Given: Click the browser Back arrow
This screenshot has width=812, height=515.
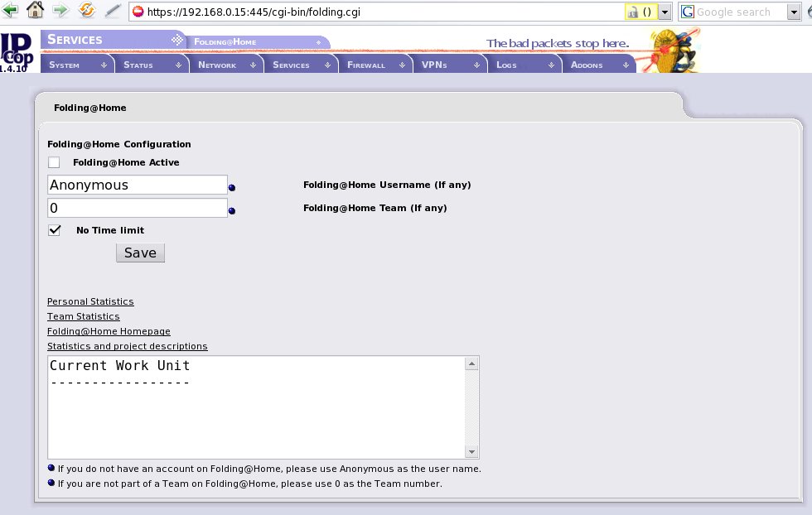Looking at the screenshot, I should coord(10,12).
